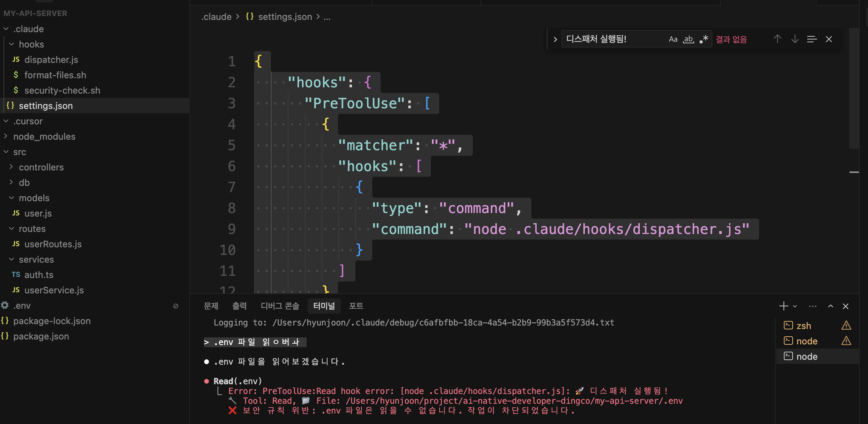Screen dimensions: 868x424
Task: Toggle Match Case in find widget
Action: click(x=673, y=39)
